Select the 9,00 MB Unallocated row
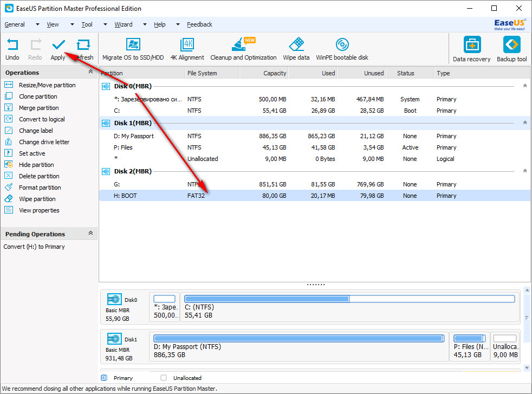The image size is (532, 394). pyautogui.click(x=315, y=159)
